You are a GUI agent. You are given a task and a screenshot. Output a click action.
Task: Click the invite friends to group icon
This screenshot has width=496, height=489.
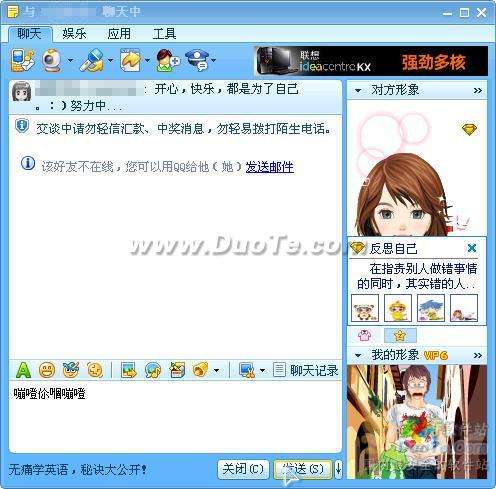point(167,61)
